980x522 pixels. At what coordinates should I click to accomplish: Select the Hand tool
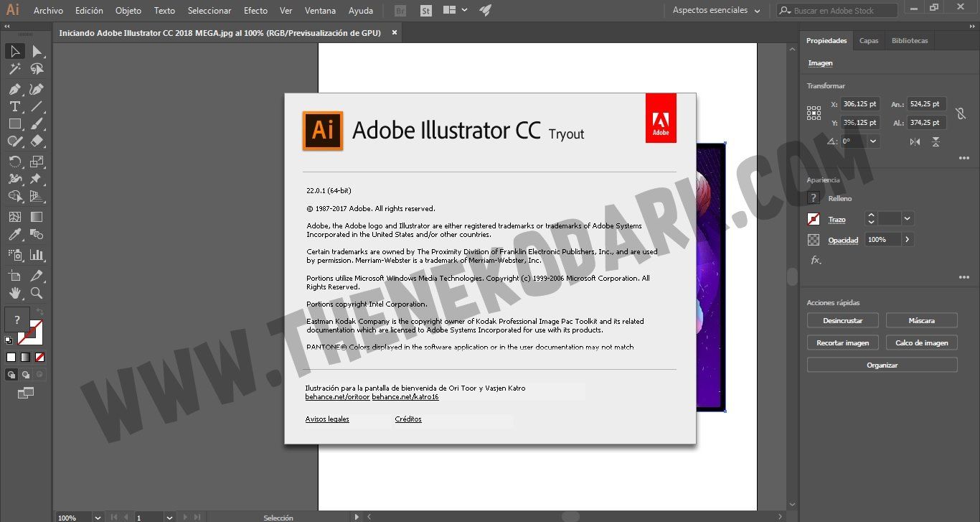[x=14, y=292]
